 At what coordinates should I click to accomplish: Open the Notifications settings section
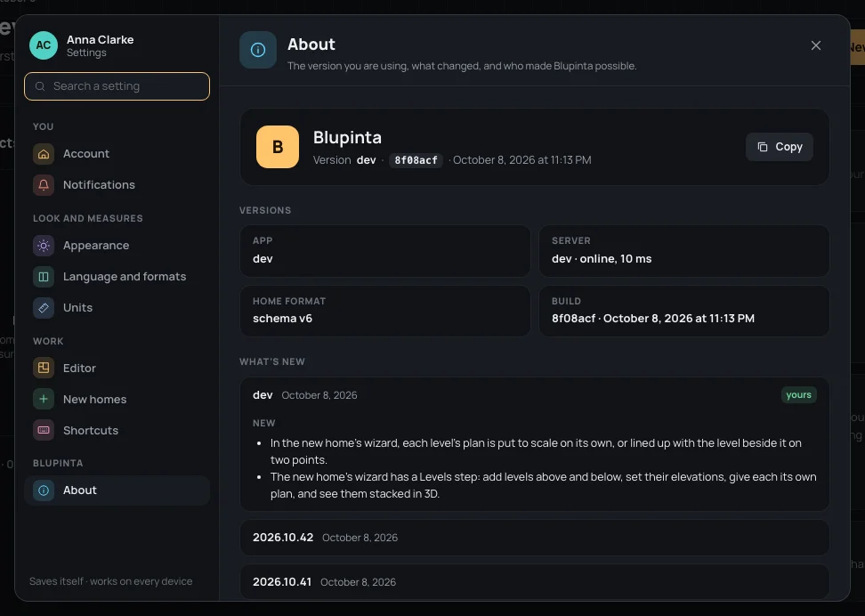click(x=117, y=185)
